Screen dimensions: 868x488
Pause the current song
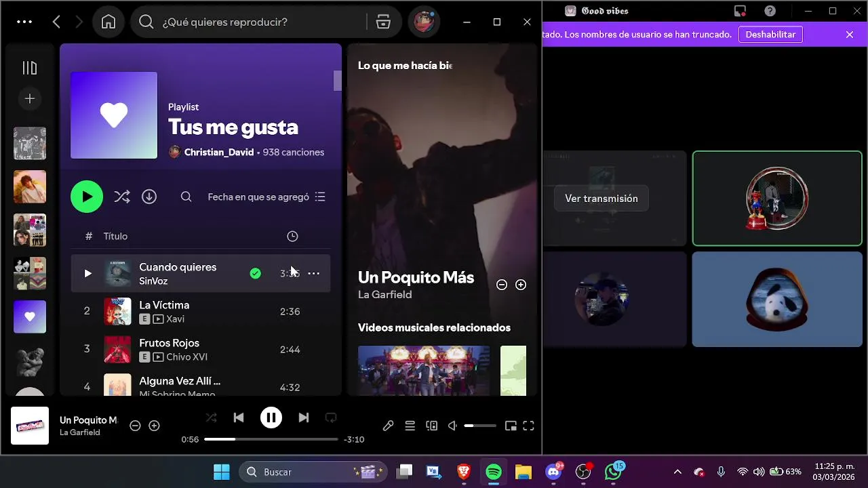pos(271,418)
